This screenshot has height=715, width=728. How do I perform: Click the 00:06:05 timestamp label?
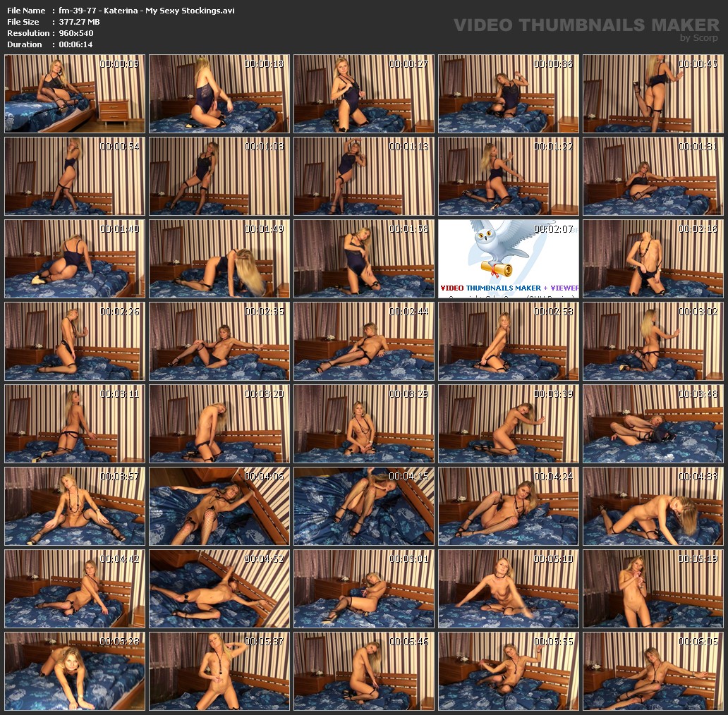tap(698, 642)
